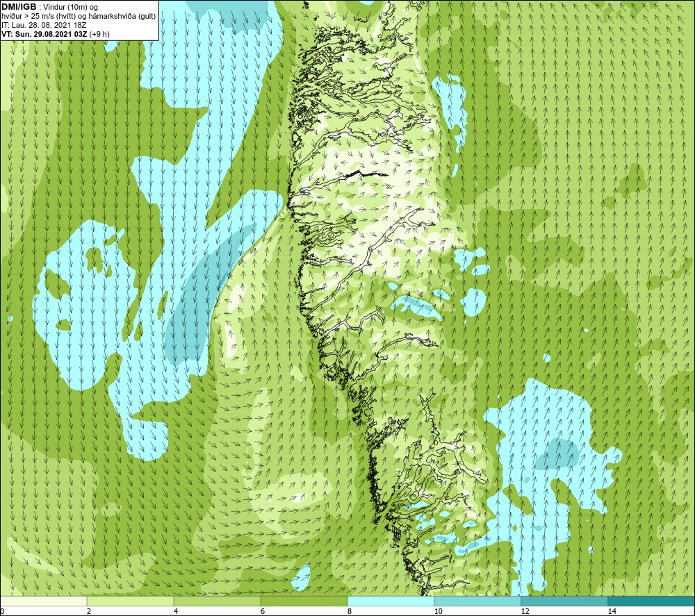Select the light cyan 8–10 m/s color segment
The height and width of the screenshot is (616, 695).
click(391, 601)
